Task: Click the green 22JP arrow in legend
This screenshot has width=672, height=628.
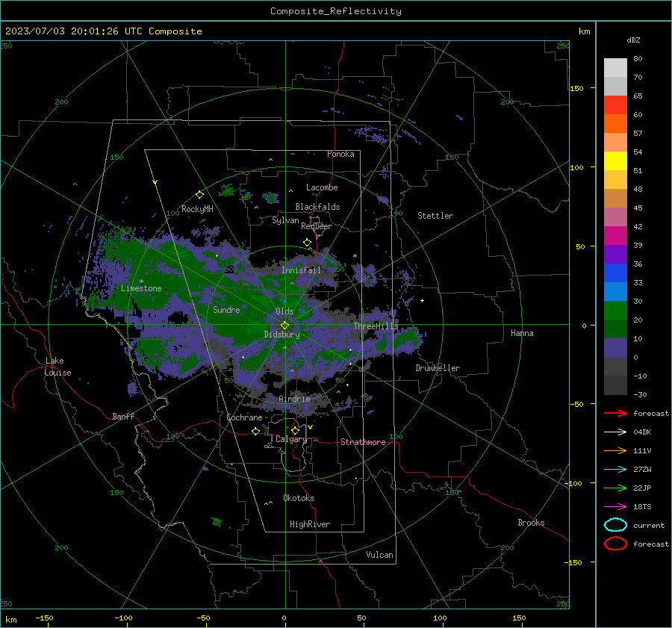Action: [x=615, y=488]
